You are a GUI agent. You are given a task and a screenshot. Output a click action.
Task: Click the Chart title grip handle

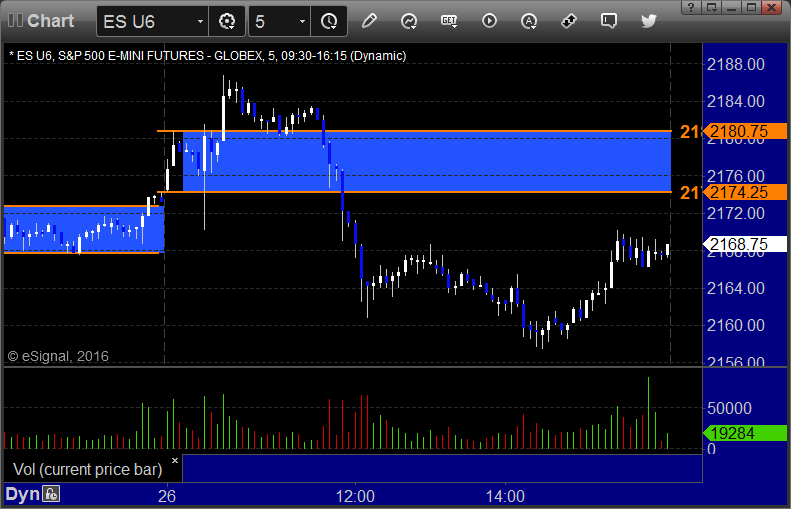tap(15, 21)
